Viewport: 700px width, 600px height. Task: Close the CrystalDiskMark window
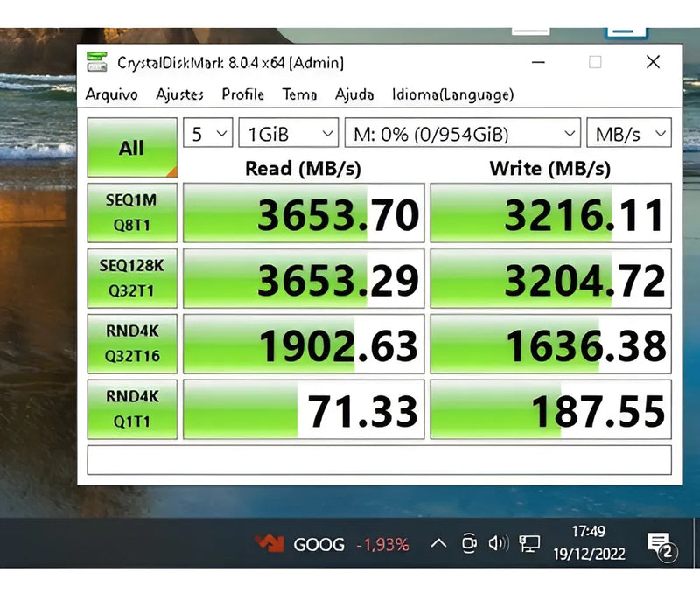[653, 62]
